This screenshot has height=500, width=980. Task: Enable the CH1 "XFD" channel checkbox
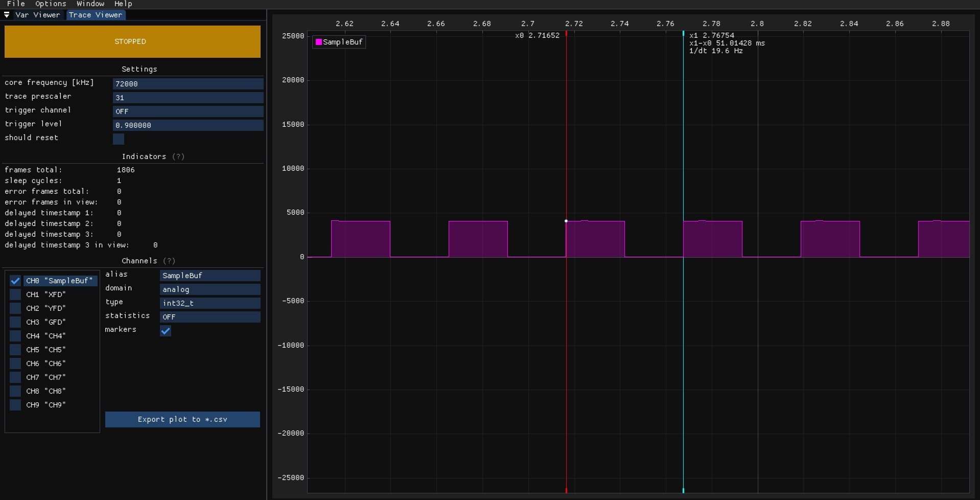coord(15,294)
